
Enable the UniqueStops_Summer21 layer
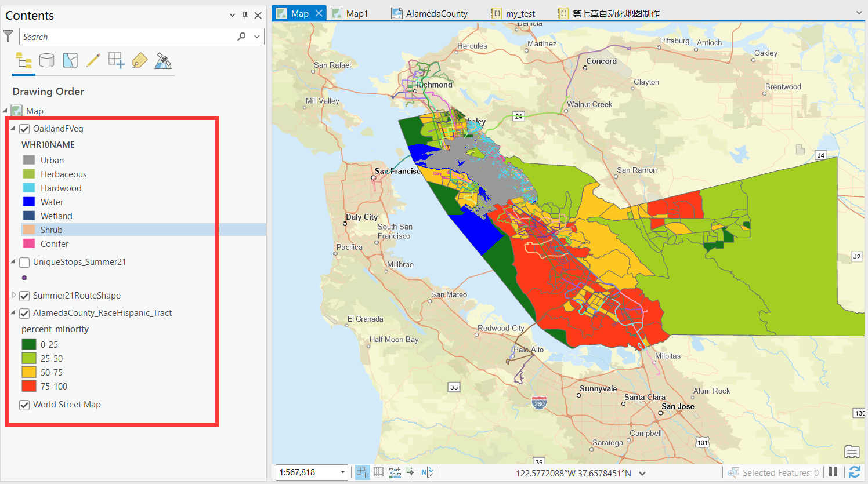point(24,263)
